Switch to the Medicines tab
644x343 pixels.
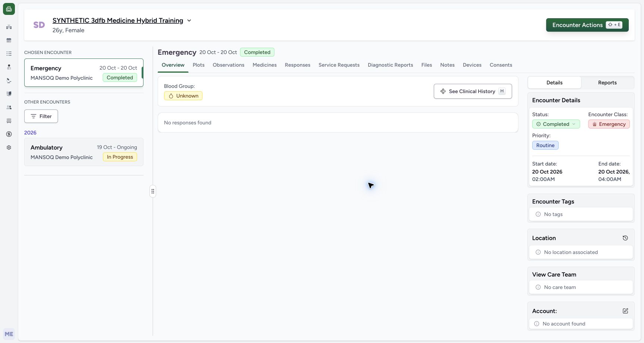pyautogui.click(x=265, y=65)
